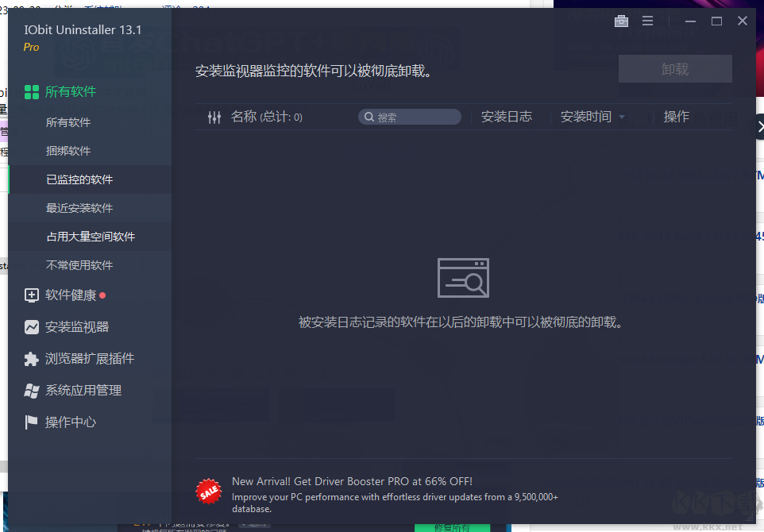Image resolution: width=764 pixels, height=532 pixels.
Task: Click the red SALE badge icon
Action: pyautogui.click(x=209, y=492)
